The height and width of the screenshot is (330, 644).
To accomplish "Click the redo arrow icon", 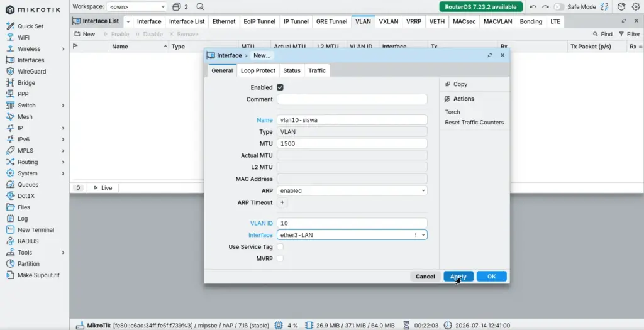I will coord(545,6).
